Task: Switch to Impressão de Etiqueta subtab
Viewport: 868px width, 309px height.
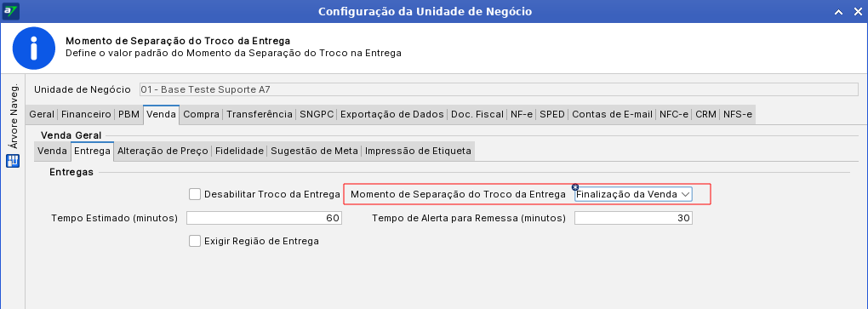Action: (x=418, y=151)
